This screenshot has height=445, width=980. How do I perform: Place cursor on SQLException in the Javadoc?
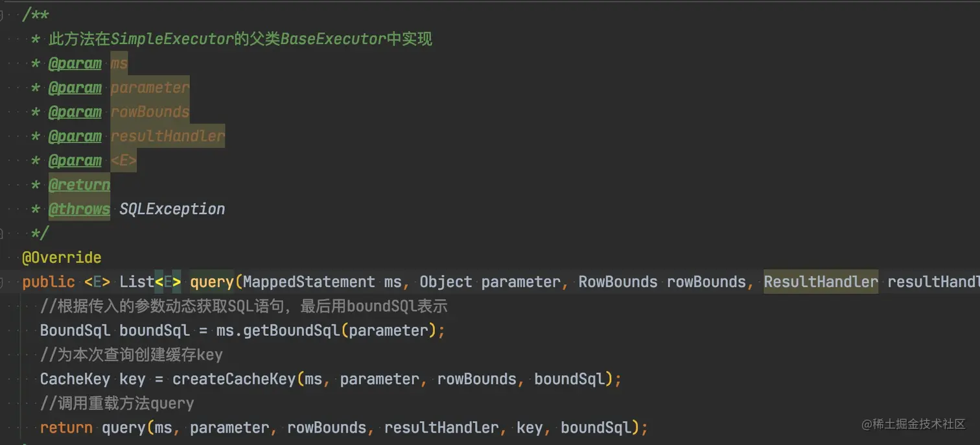(172, 209)
